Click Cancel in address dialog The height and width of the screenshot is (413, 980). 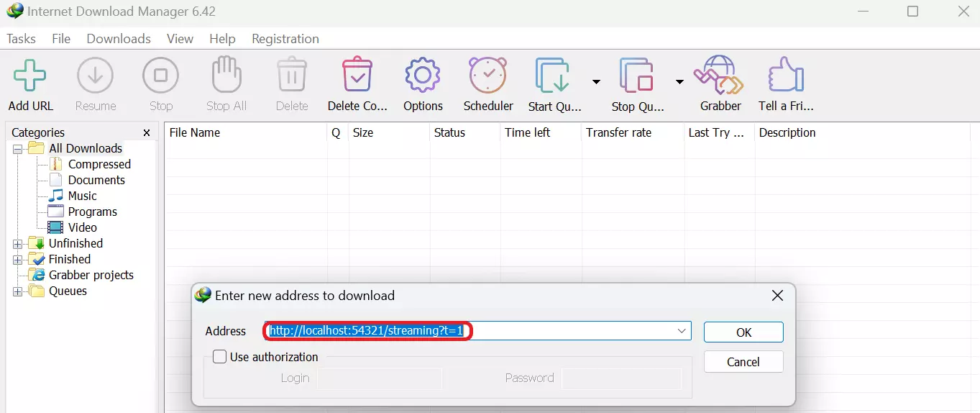click(743, 362)
